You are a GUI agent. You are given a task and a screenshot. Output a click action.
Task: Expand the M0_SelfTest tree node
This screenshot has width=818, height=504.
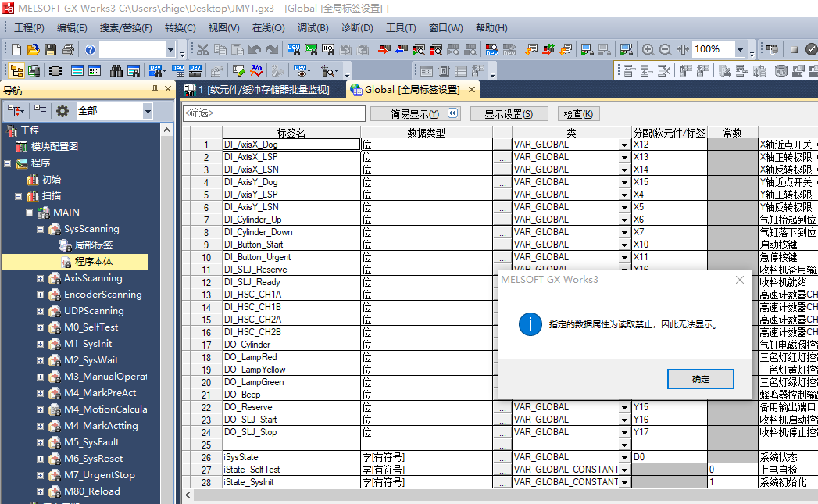click(x=41, y=327)
